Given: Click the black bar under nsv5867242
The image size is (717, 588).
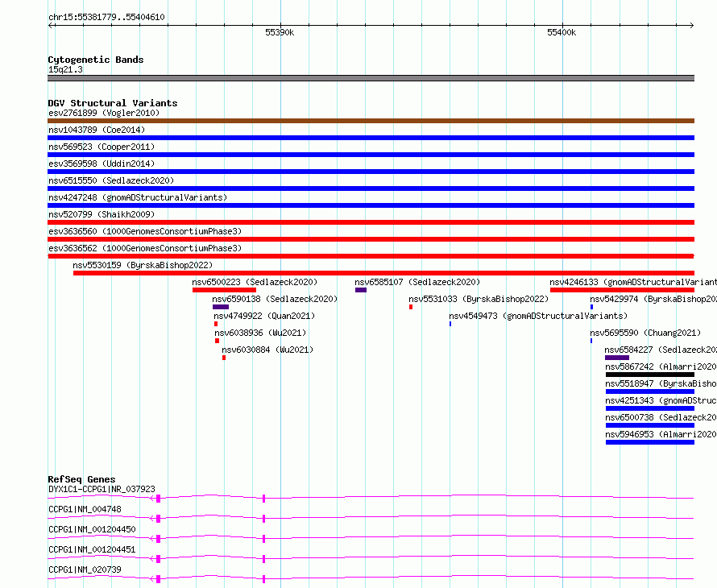Looking at the screenshot, I should [x=650, y=375].
